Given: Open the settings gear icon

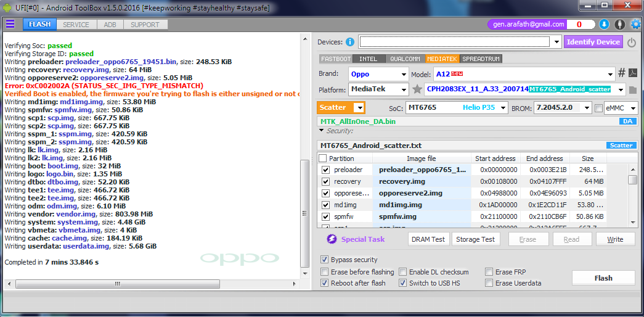Looking at the screenshot, I should pyautogui.click(x=635, y=25).
